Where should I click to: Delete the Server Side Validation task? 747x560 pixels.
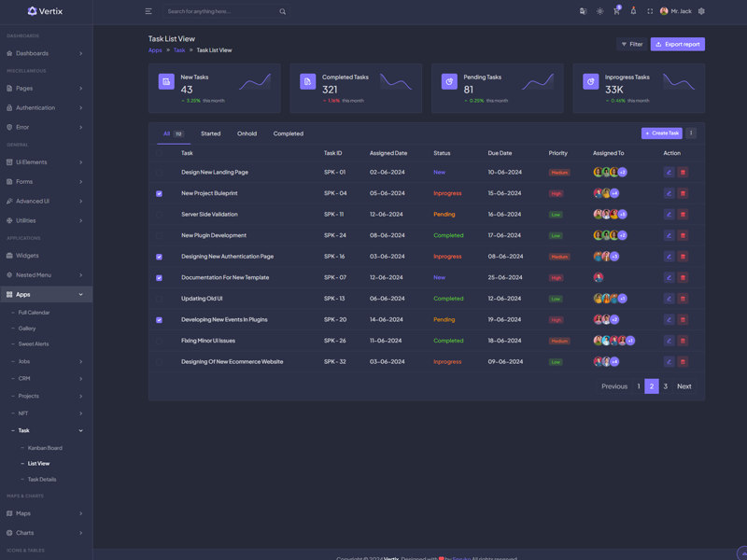pyautogui.click(x=683, y=215)
